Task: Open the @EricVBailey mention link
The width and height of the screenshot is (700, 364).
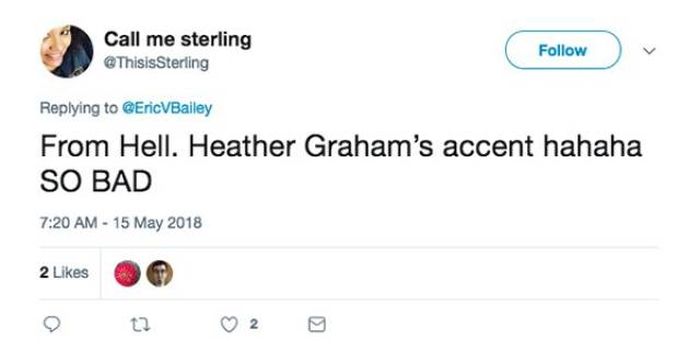Action: [167, 108]
